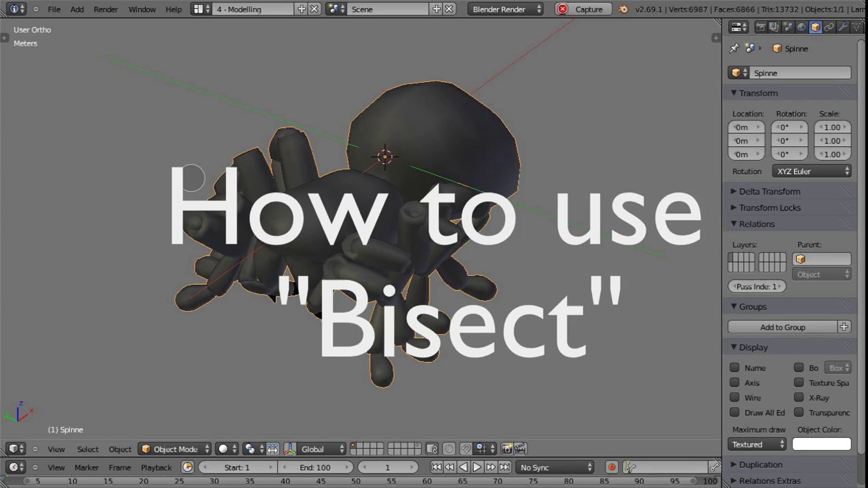This screenshot has width=868, height=488.
Task: Click transform manipulator axis icon
Action: 290,449
